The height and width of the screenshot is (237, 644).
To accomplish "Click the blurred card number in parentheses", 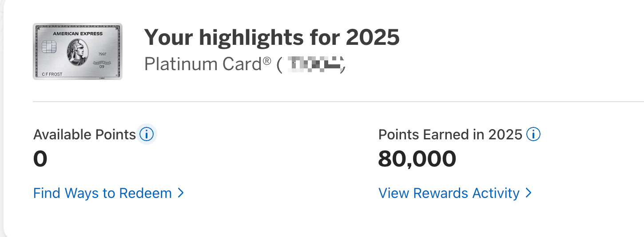I will tap(314, 65).
